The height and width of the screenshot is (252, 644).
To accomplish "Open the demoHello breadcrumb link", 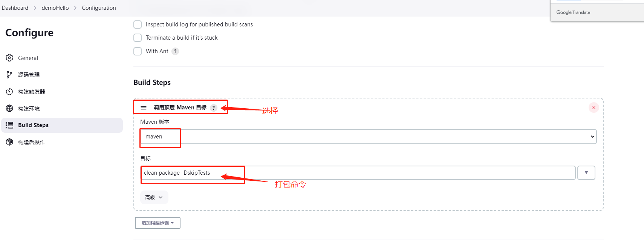I will click(x=55, y=8).
